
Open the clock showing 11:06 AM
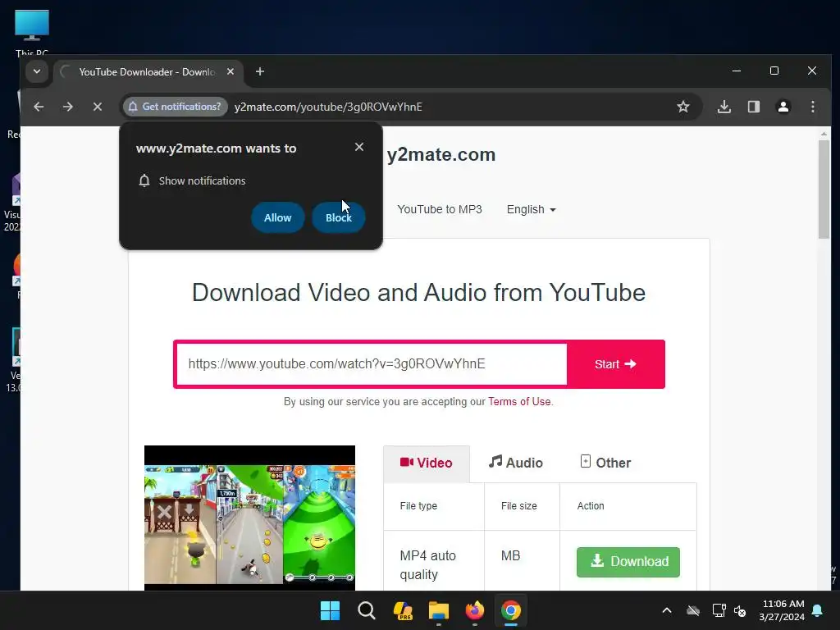pyautogui.click(x=782, y=610)
